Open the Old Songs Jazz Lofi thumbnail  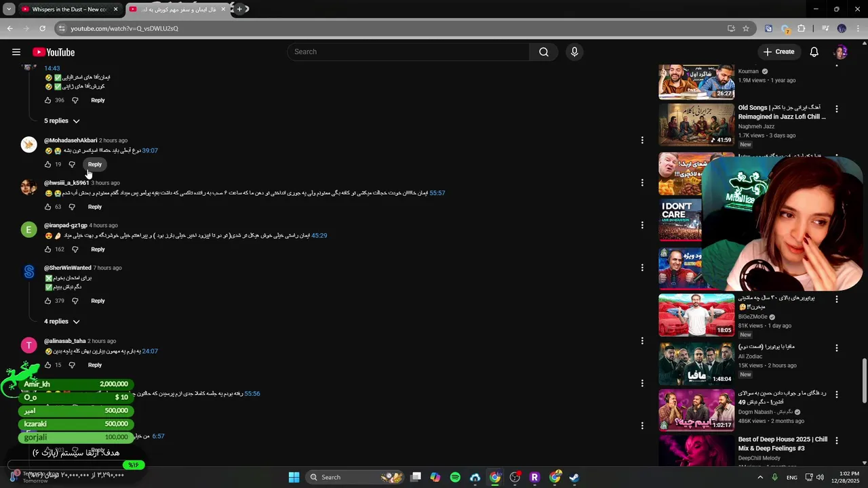[x=696, y=124]
